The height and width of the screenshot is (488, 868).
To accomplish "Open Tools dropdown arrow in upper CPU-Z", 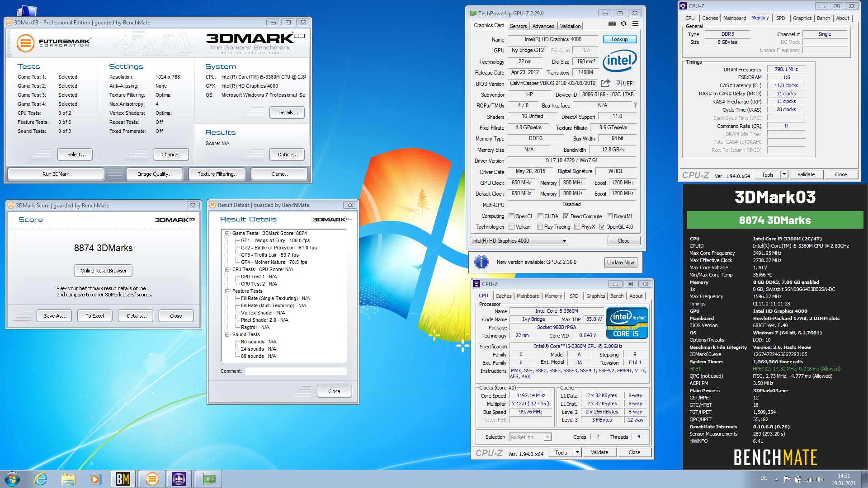I will point(784,174).
